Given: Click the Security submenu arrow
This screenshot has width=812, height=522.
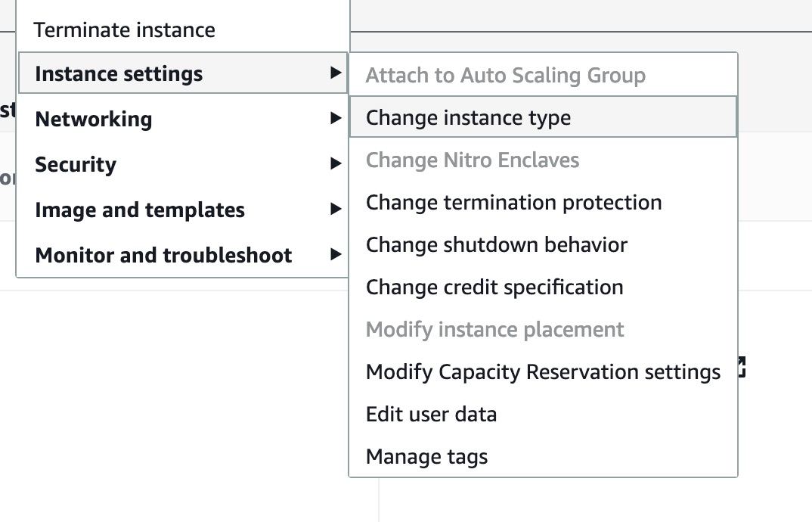Looking at the screenshot, I should tap(336, 164).
